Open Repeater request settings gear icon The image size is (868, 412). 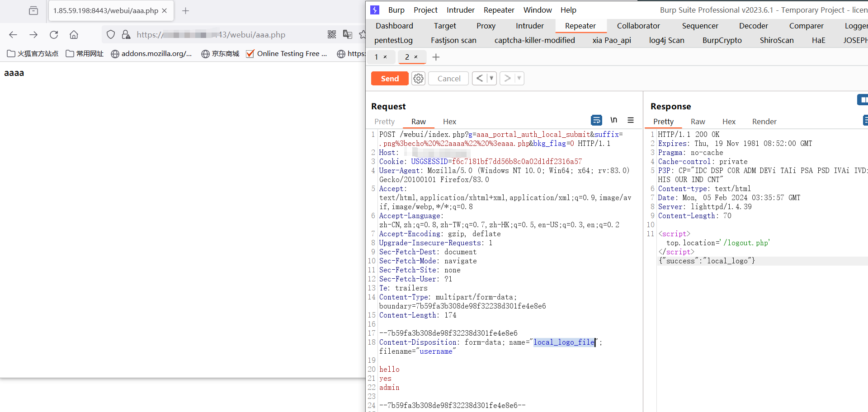419,79
